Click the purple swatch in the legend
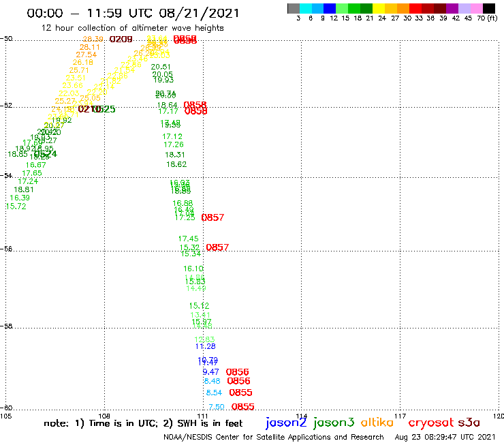 (x=452, y=8)
